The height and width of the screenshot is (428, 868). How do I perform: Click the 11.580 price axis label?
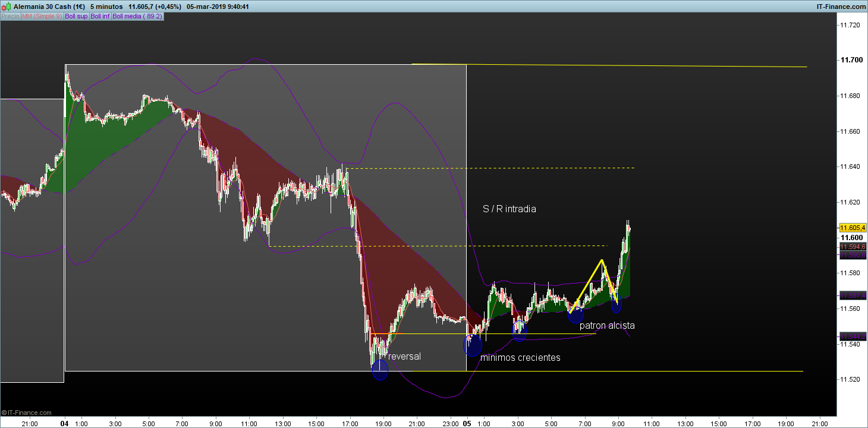coord(850,273)
